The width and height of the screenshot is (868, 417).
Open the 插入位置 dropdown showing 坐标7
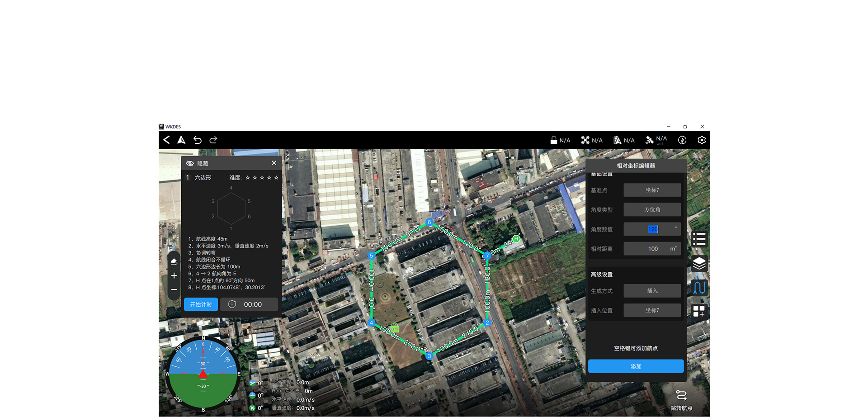[652, 310]
